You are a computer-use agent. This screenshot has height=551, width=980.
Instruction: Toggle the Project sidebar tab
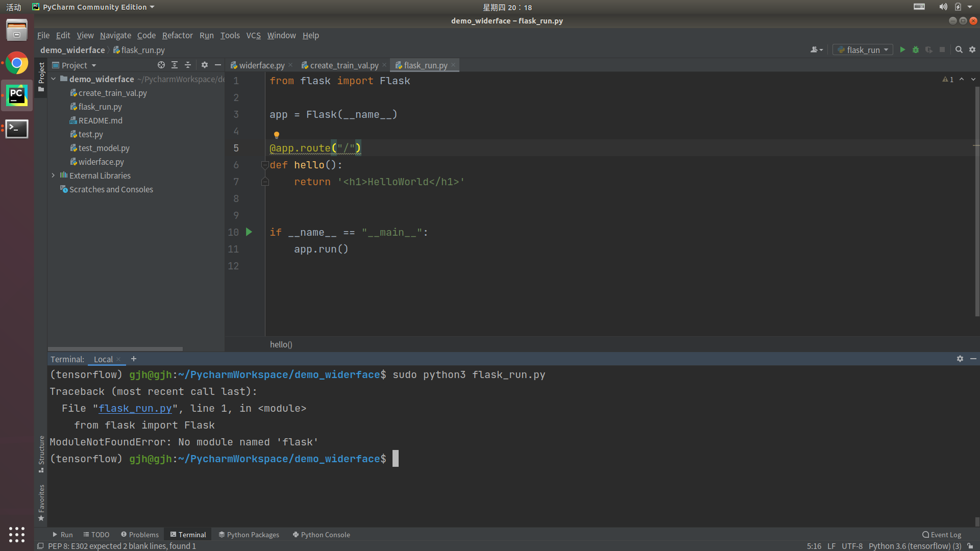pos(41,77)
